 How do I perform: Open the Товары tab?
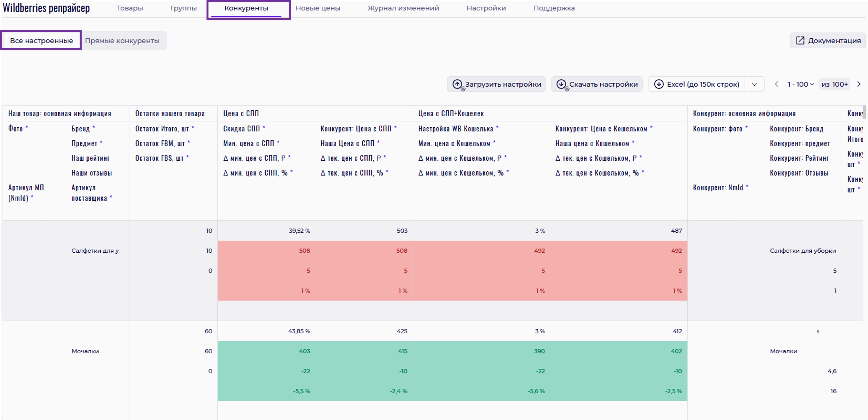(x=130, y=8)
